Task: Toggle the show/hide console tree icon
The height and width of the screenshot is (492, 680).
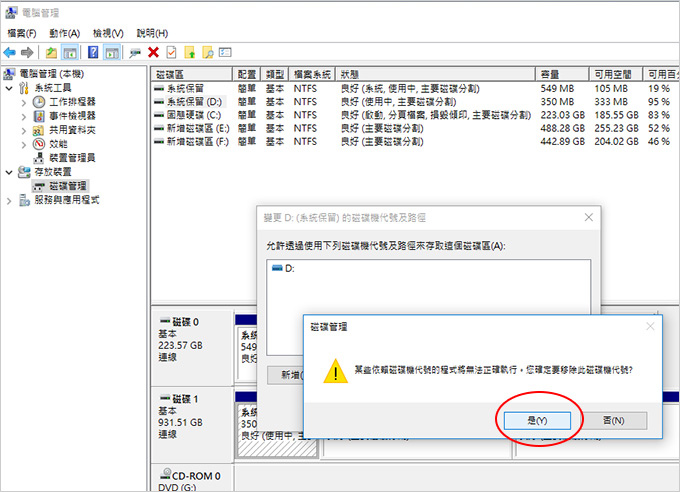Action: 69,53
